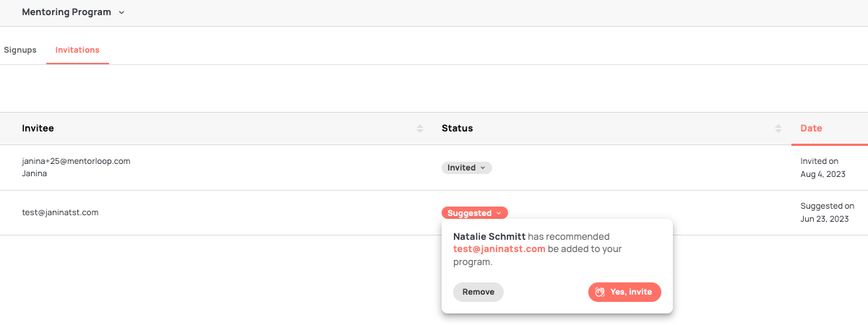Collapse the Suggested status badge popover
Screen dimensions: 868x325
[470, 213]
